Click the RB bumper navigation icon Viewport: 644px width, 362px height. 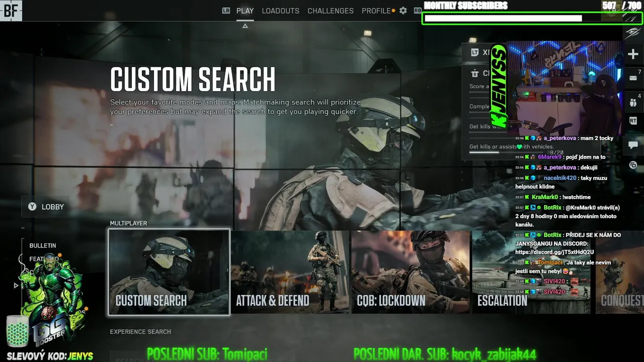coord(417,11)
